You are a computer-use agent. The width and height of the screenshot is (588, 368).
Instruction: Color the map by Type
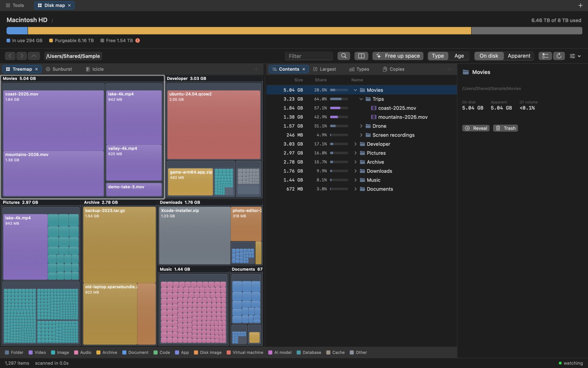coord(438,56)
